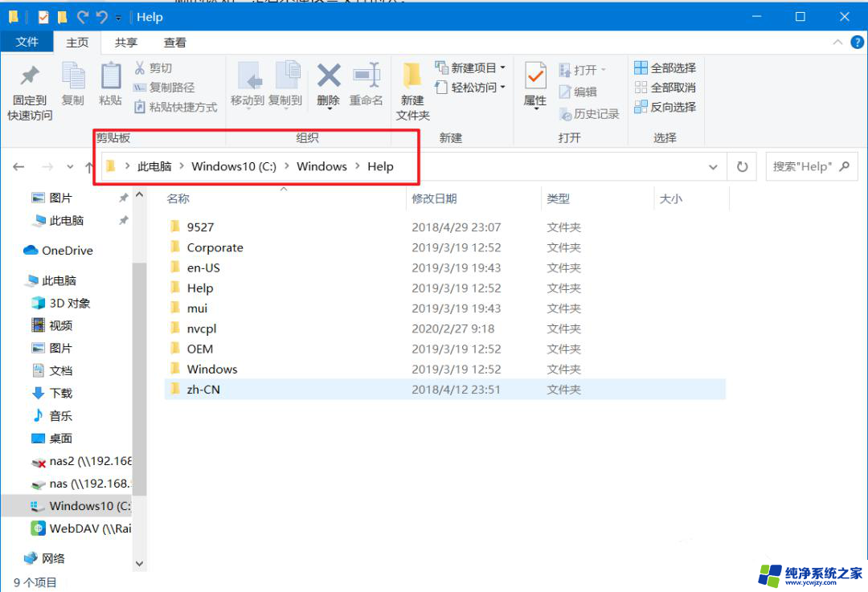Switch to the 查看 ribbon tab
The image size is (868, 592).
coord(174,43)
